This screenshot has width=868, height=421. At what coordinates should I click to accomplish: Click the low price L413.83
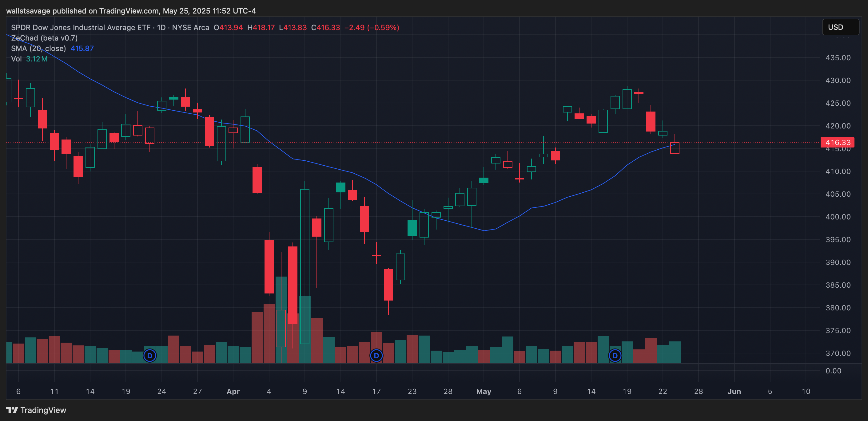point(293,28)
